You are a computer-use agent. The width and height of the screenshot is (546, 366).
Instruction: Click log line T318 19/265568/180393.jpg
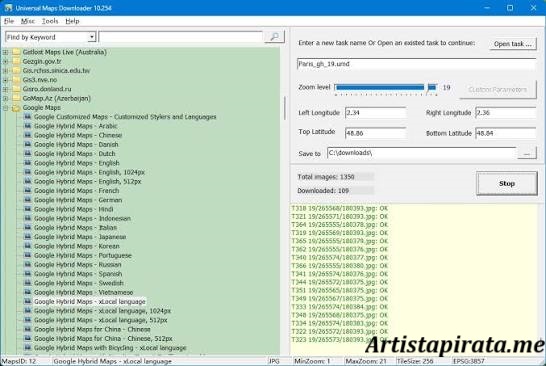click(340, 209)
